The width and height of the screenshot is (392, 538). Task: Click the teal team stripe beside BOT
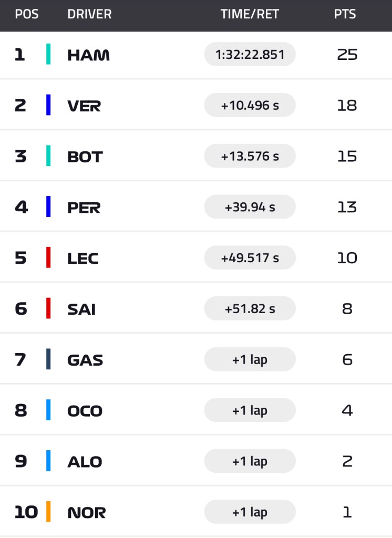48,156
